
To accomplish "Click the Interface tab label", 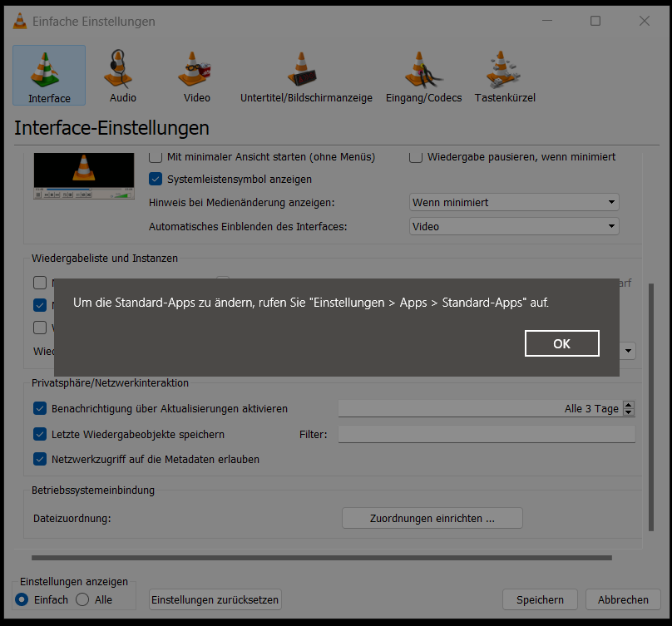I will 49,99.
